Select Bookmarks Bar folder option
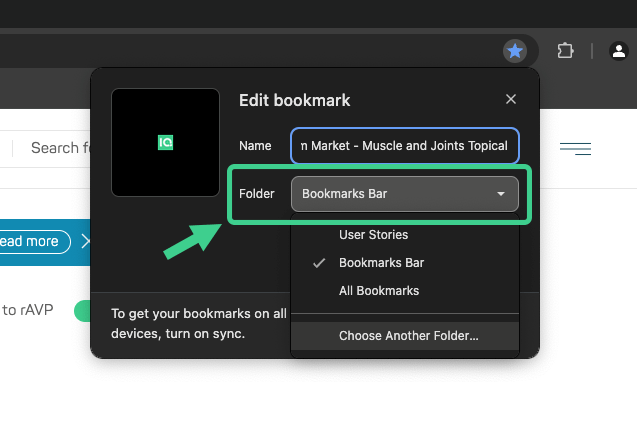The image size is (637, 423). click(x=405, y=263)
